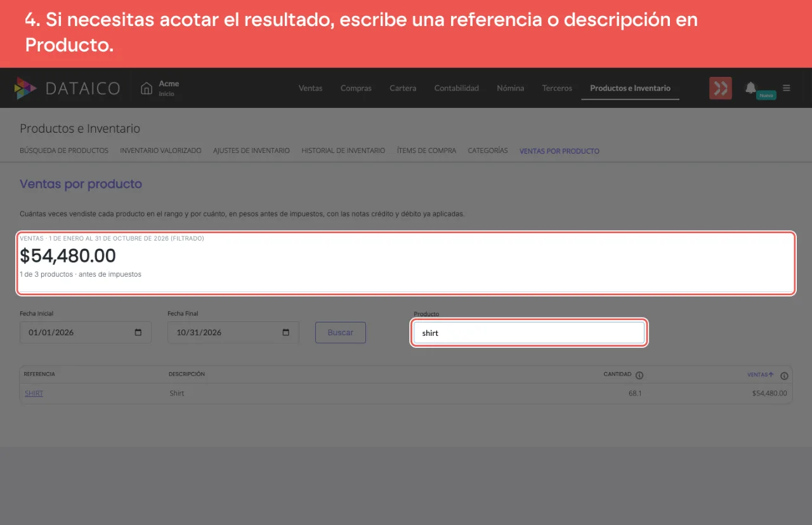Click the Nuevo badge

tap(766, 95)
